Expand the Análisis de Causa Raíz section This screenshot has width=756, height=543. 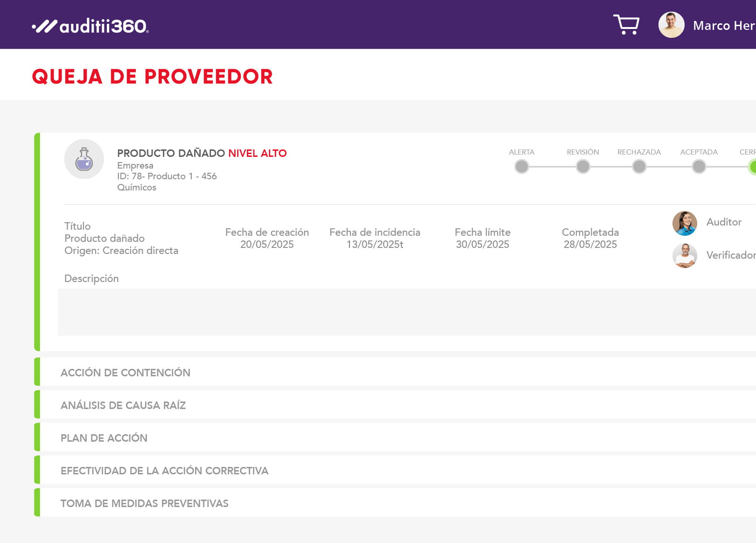pos(123,405)
